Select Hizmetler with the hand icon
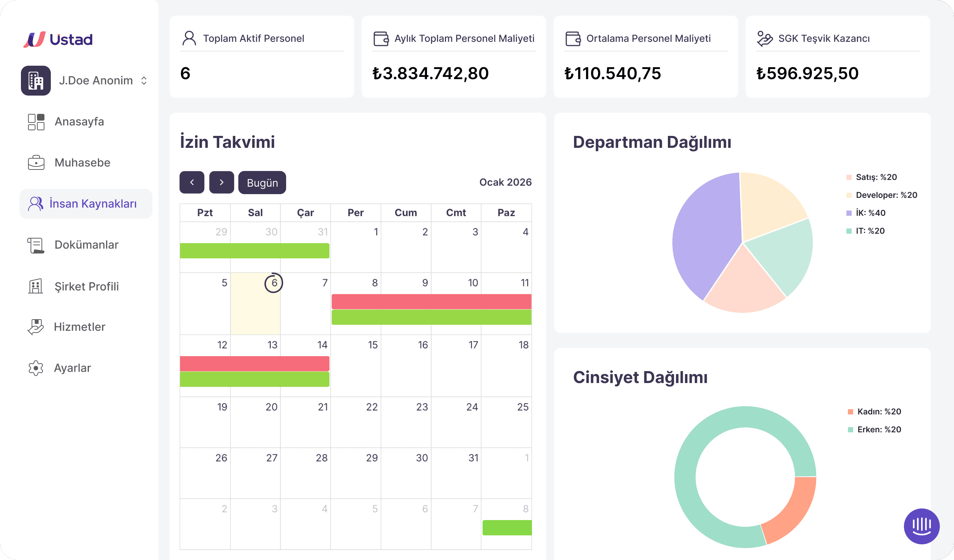The width and height of the screenshot is (954, 560). coord(35,327)
